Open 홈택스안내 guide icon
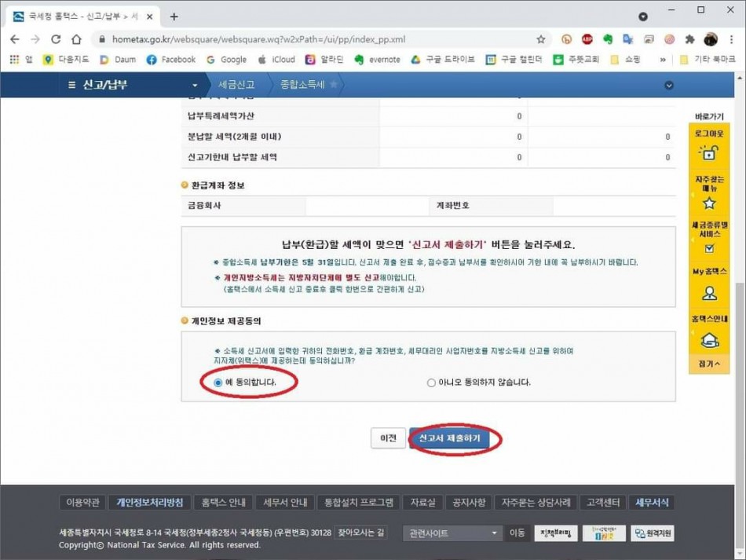The height and width of the screenshot is (560, 746). click(x=709, y=339)
